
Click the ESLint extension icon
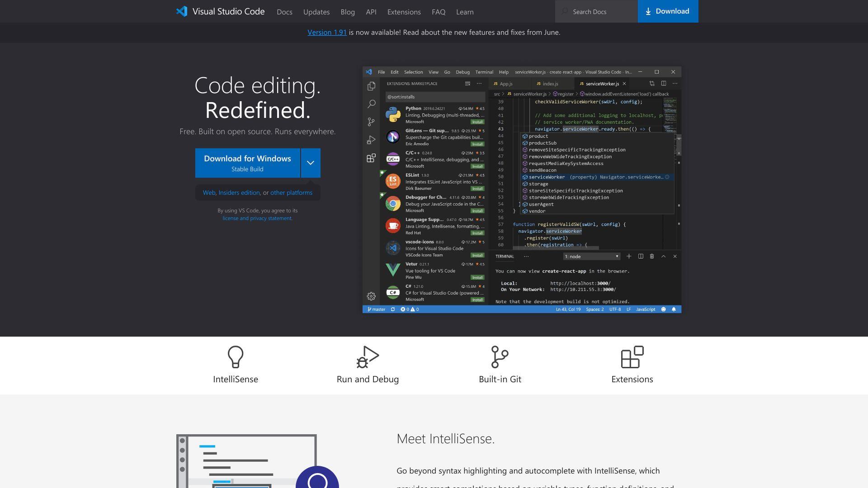pos(393,181)
